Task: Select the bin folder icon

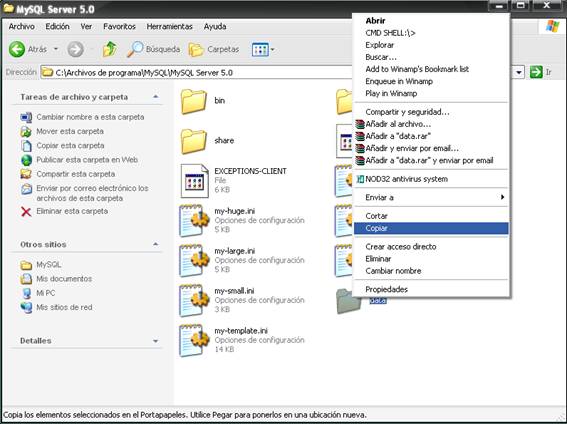Action: [x=194, y=101]
